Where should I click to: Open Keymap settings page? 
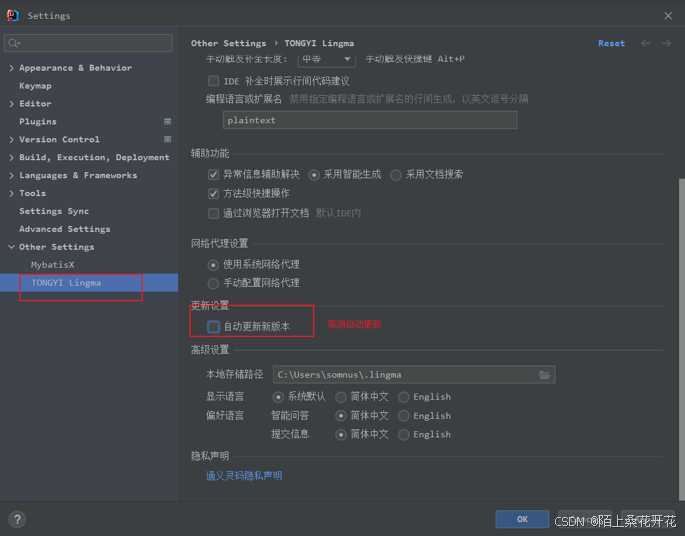(35, 86)
